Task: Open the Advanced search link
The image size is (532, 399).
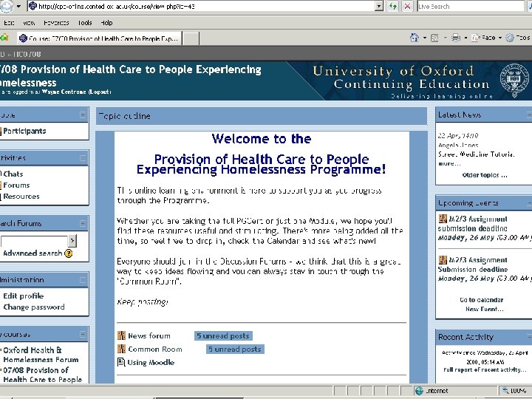Action: [33, 253]
